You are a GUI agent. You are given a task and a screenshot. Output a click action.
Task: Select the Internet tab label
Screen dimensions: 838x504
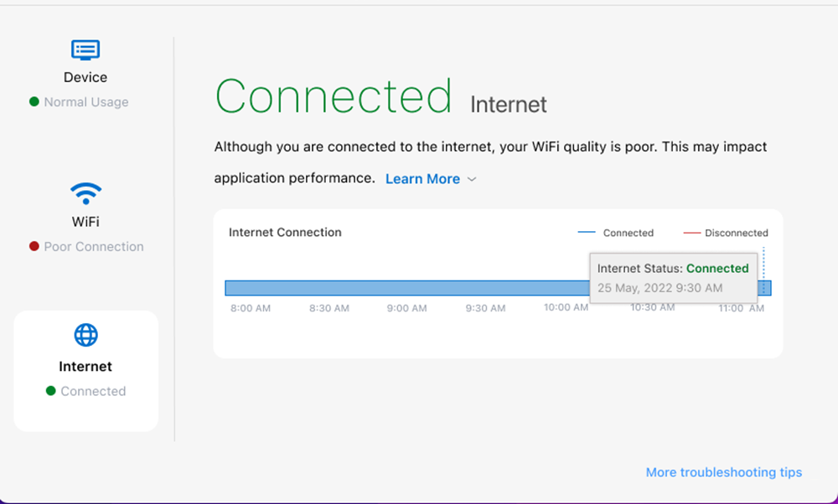pos(85,367)
